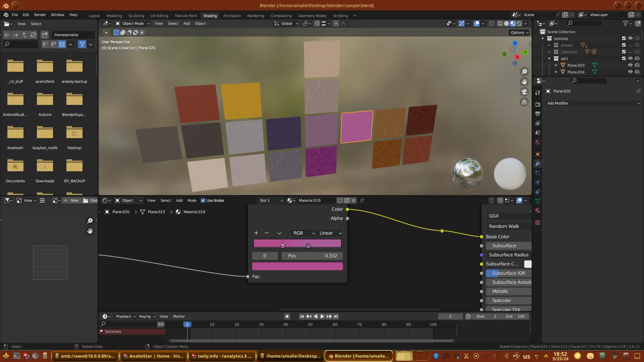Toggle the Use Nodes checkbox
Image resolution: width=644 pixels, height=362 pixels.
click(203, 200)
